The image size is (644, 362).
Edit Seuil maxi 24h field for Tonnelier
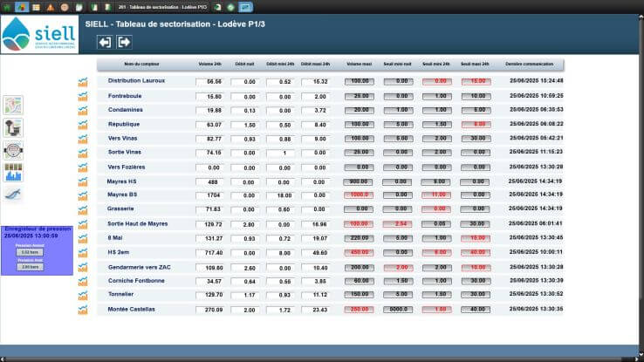click(475, 295)
